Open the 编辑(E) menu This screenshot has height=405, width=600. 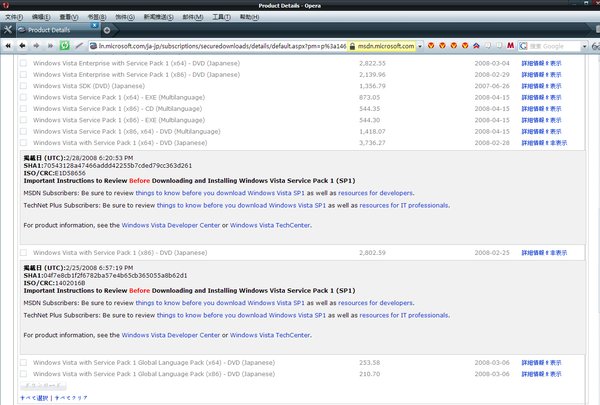point(41,17)
